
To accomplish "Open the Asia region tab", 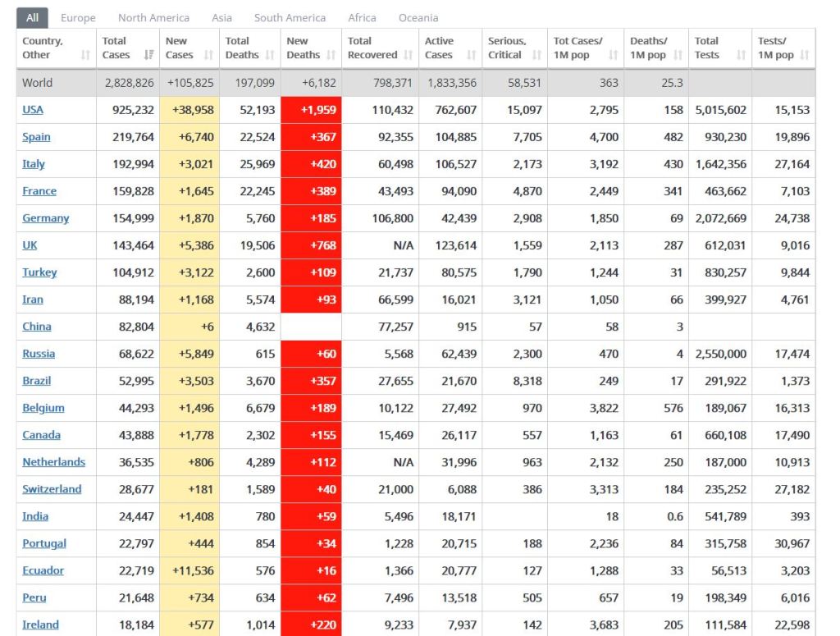I will [x=221, y=17].
